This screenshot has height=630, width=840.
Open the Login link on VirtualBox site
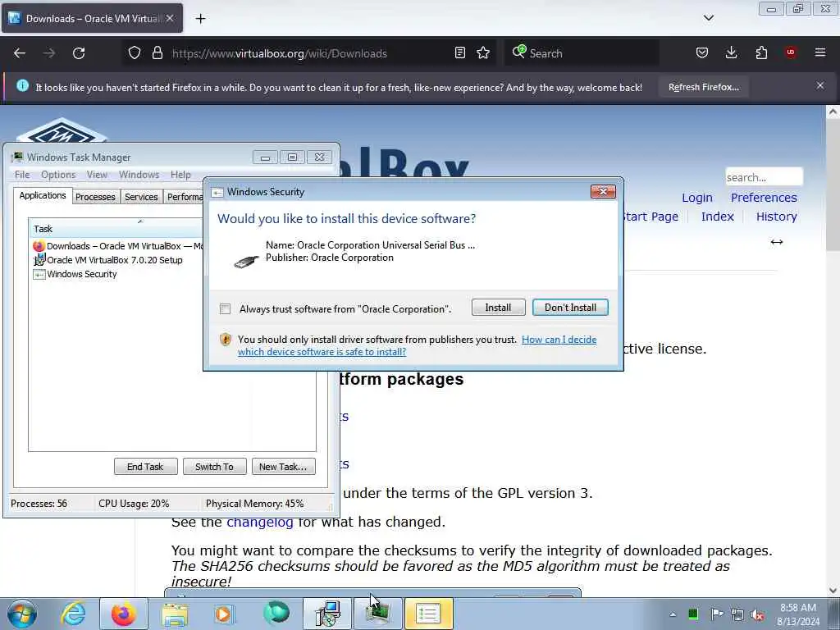point(697,198)
